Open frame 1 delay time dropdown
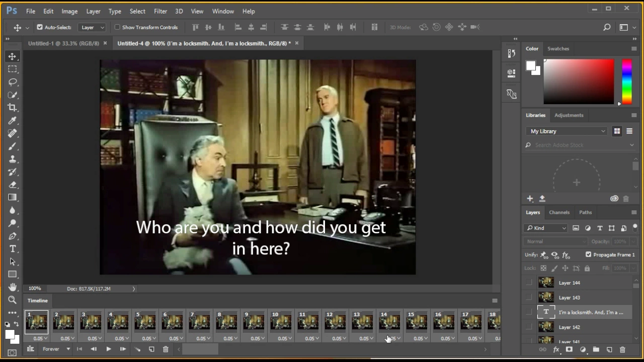Image resolution: width=644 pixels, height=362 pixels. pos(40,338)
